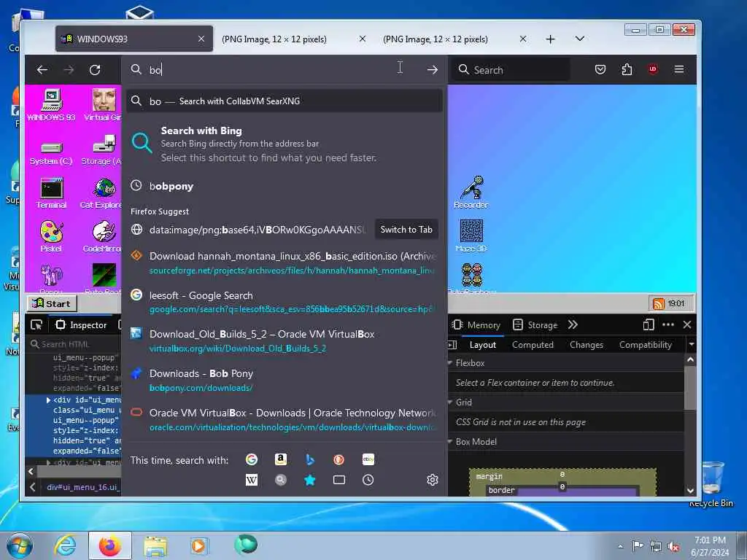The image size is (747, 560).
Task: Open the Recorder icon in Windows 93
Action: tap(471, 192)
